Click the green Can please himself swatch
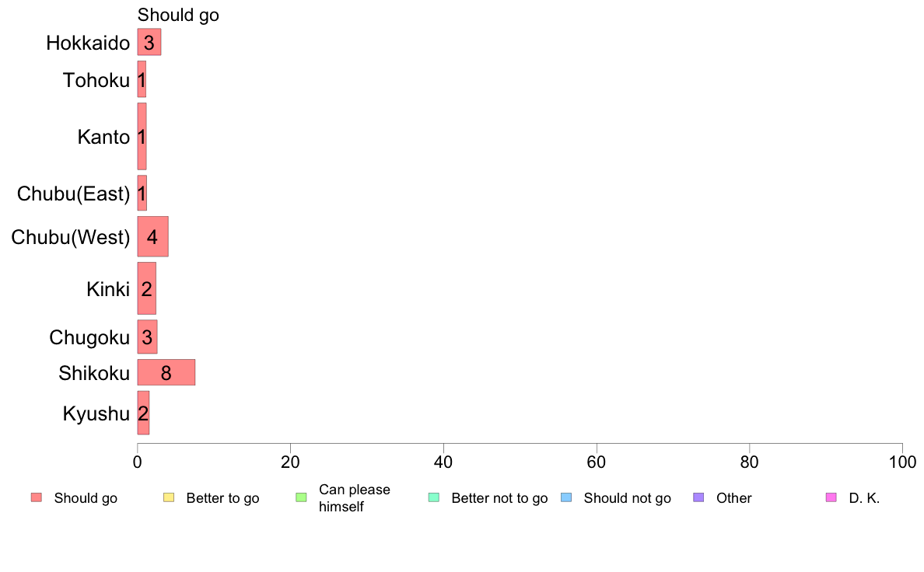The height and width of the screenshot is (572, 924). click(x=301, y=497)
